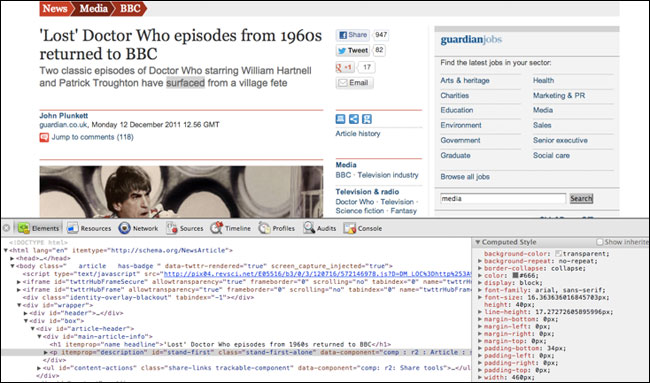Switch to the Profiles tab

coord(276,228)
